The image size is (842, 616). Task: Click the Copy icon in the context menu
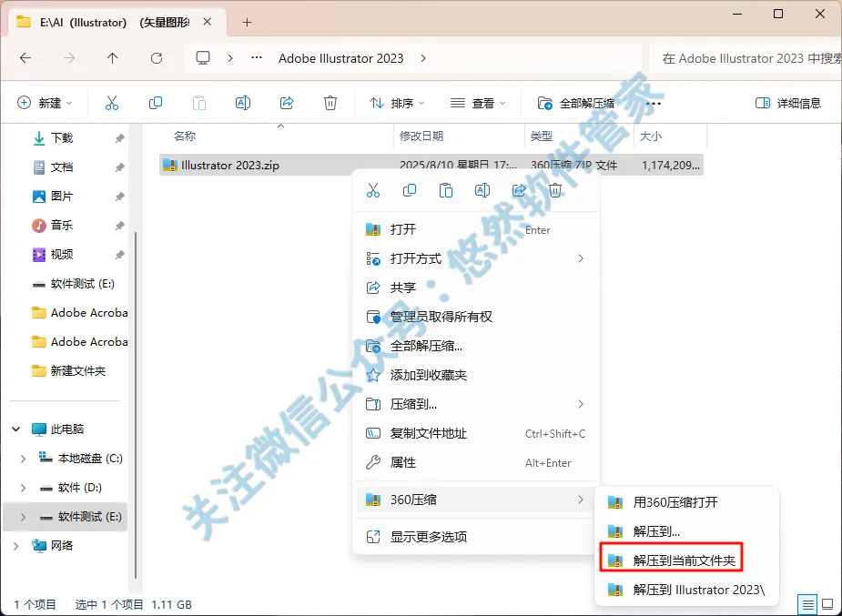(x=410, y=190)
